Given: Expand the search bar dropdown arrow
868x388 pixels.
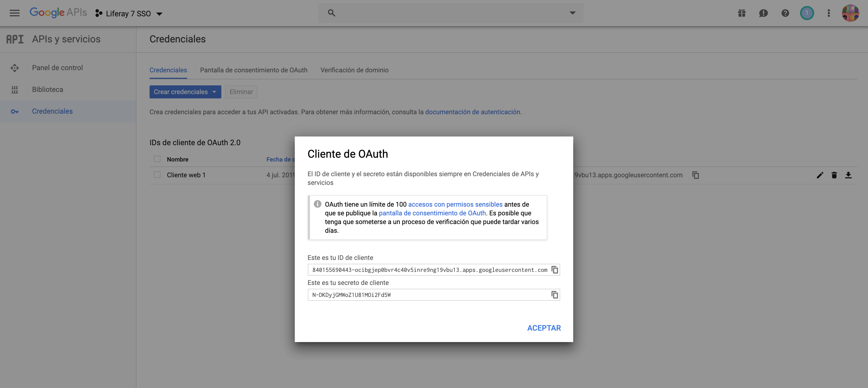Looking at the screenshot, I should (572, 13).
